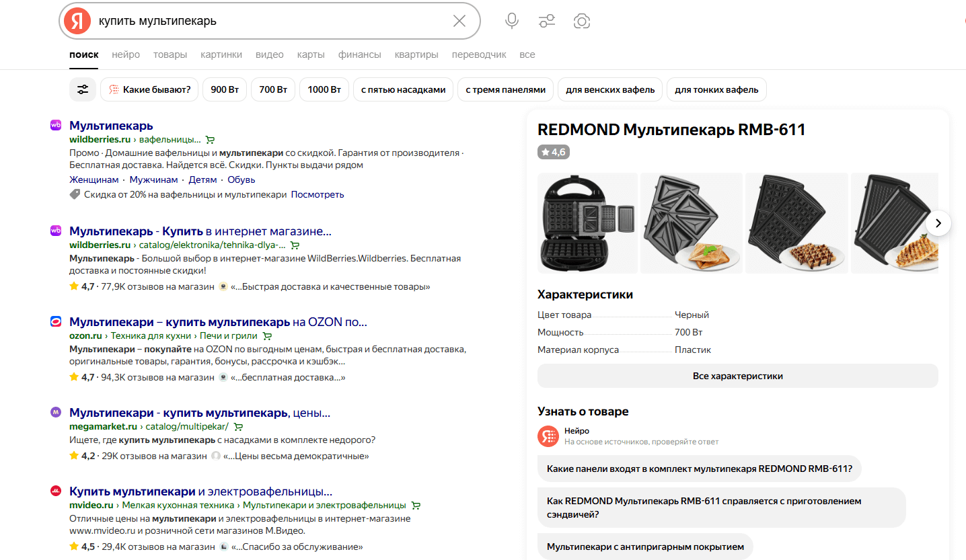
Task: Open megamarket 'Мультипекари - купить мультипекарь, цены' link
Action: pyautogui.click(x=200, y=413)
